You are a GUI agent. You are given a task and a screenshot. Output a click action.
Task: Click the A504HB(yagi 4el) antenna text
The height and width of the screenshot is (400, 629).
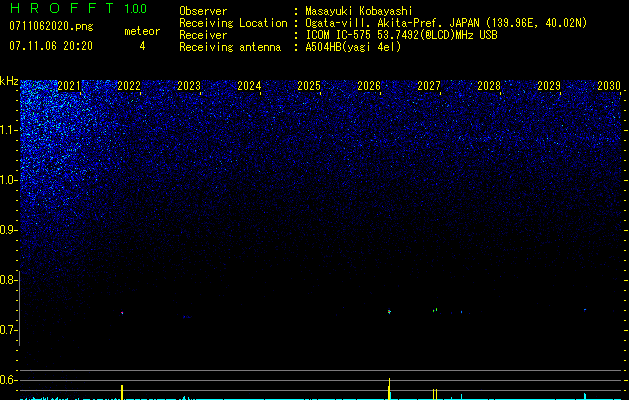pos(353,47)
